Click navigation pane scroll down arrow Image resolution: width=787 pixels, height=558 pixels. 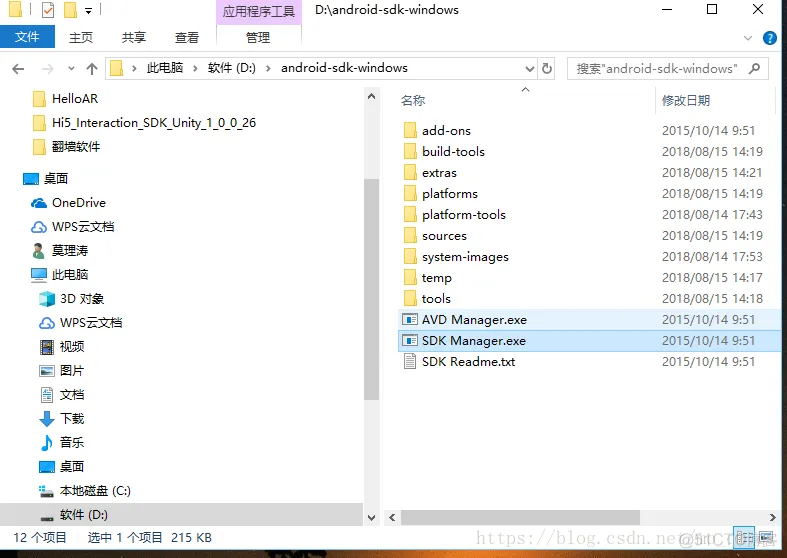click(x=371, y=517)
